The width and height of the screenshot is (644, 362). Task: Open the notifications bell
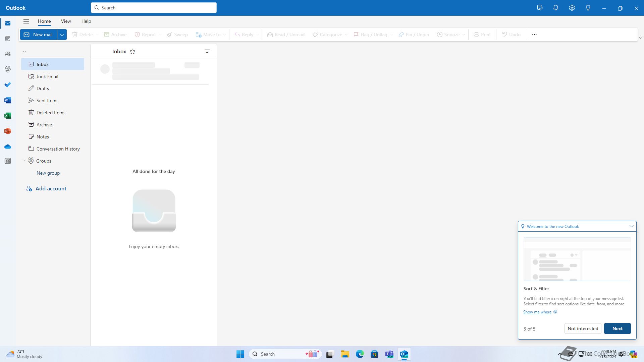pos(556,8)
